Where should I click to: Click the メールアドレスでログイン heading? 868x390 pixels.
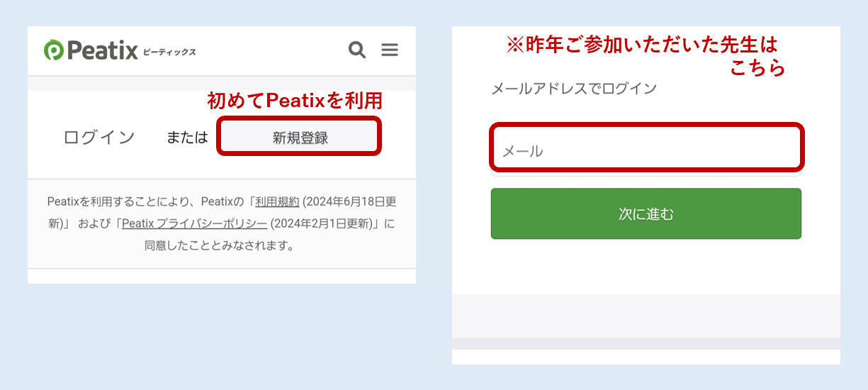coord(574,89)
